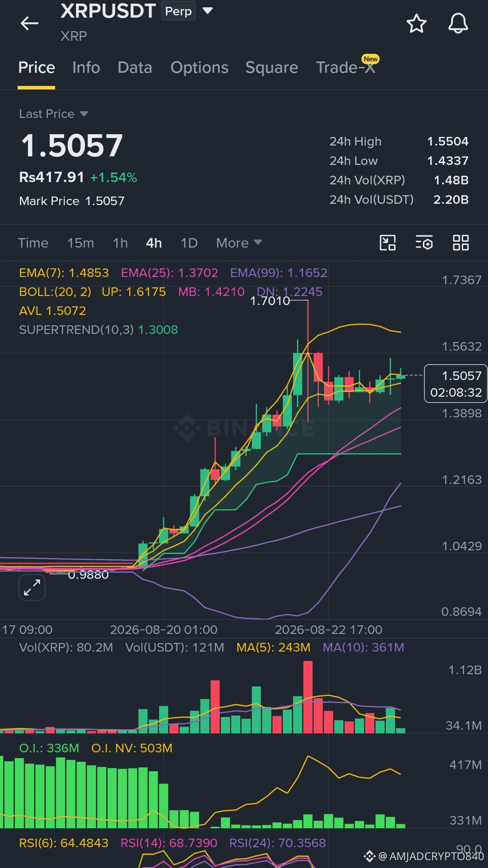Tap the 24h High value 1.5504

(x=448, y=141)
